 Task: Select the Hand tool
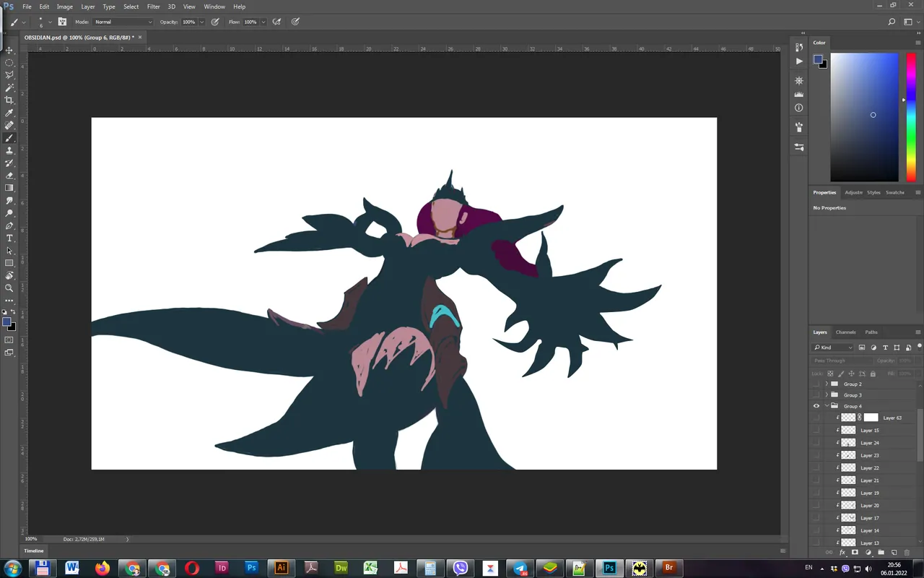point(9,276)
